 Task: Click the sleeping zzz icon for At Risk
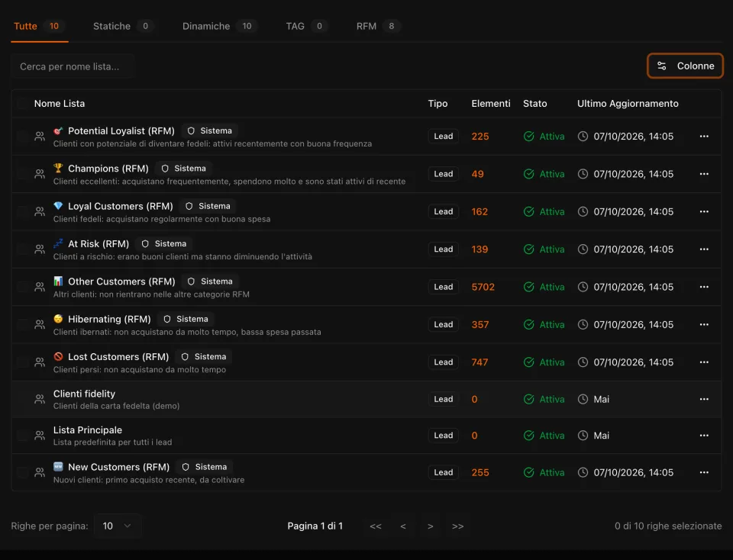point(58,244)
